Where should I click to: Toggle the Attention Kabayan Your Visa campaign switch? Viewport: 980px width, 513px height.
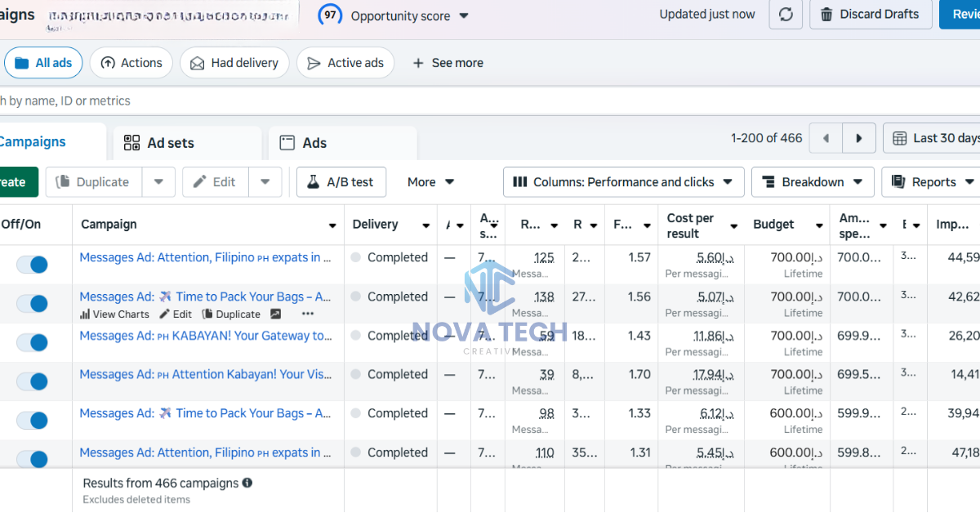tap(33, 381)
